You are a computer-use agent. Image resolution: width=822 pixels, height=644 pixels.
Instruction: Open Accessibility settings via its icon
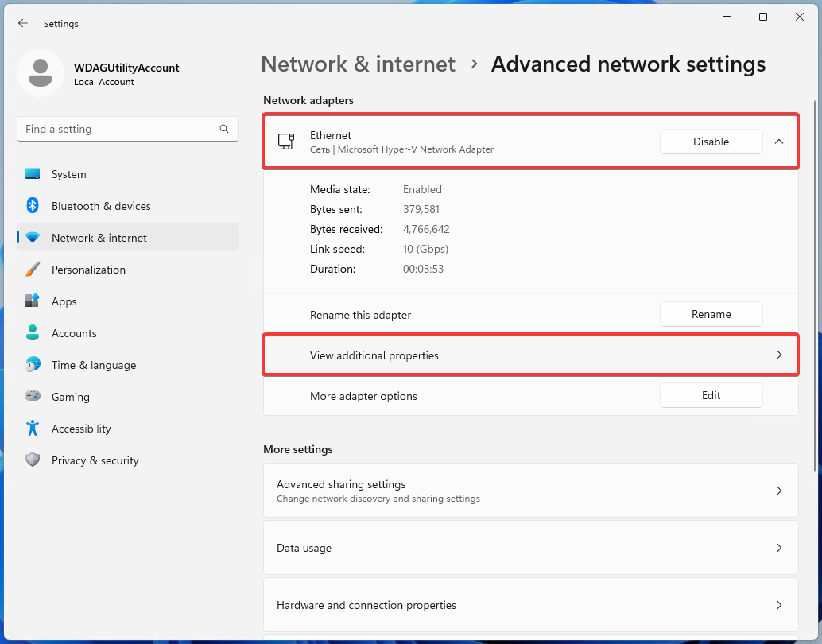32,429
